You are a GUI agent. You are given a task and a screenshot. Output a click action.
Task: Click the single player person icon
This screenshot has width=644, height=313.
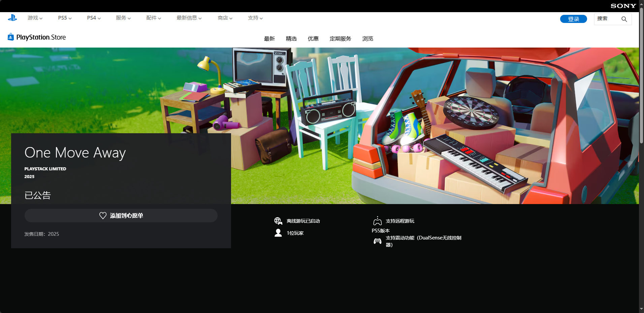point(278,233)
